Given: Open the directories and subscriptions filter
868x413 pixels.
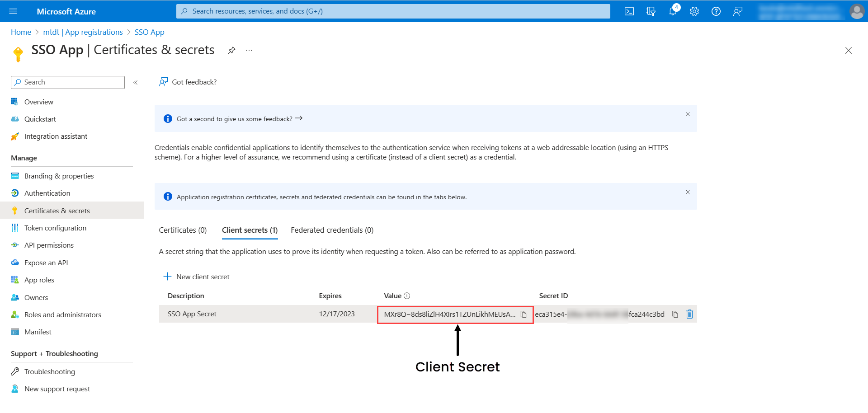Looking at the screenshot, I should [x=651, y=11].
